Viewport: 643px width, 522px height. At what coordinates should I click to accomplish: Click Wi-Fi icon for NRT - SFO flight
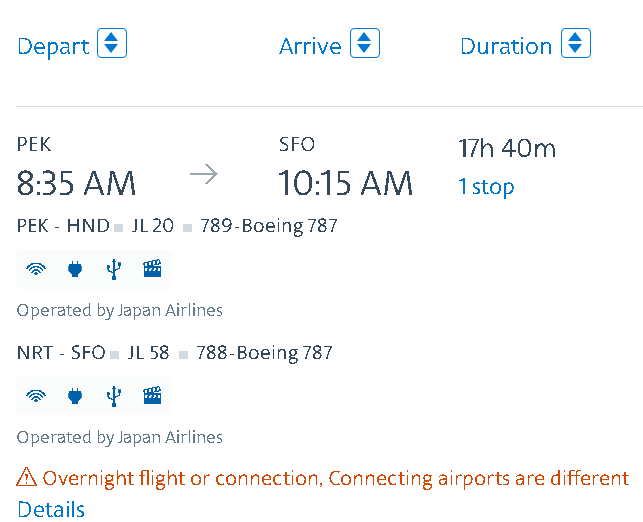(x=36, y=395)
